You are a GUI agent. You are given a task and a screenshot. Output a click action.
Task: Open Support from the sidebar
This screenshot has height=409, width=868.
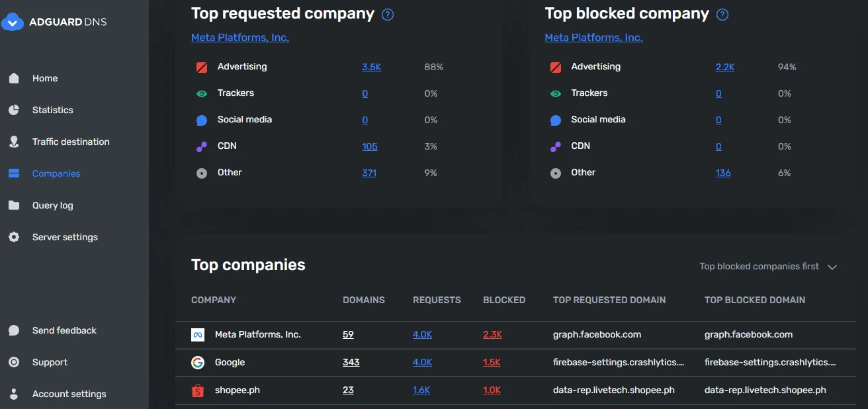[x=50, y=362]
